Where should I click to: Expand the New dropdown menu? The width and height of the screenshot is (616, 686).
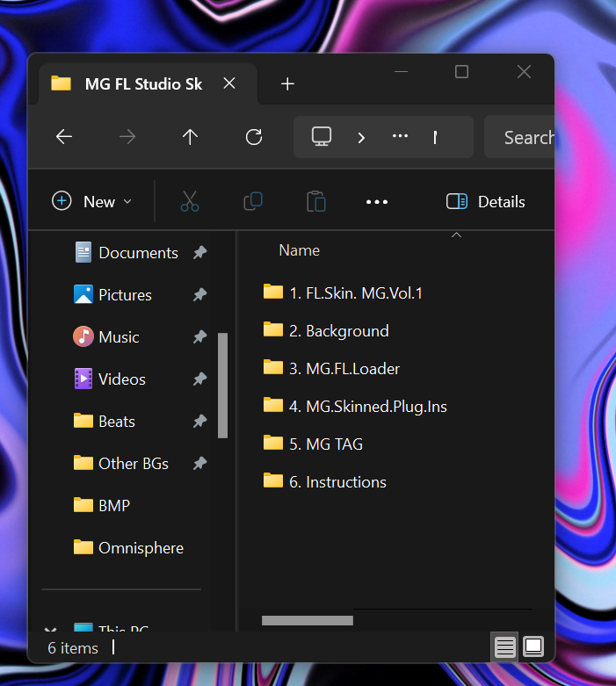(x=92, y=201)
